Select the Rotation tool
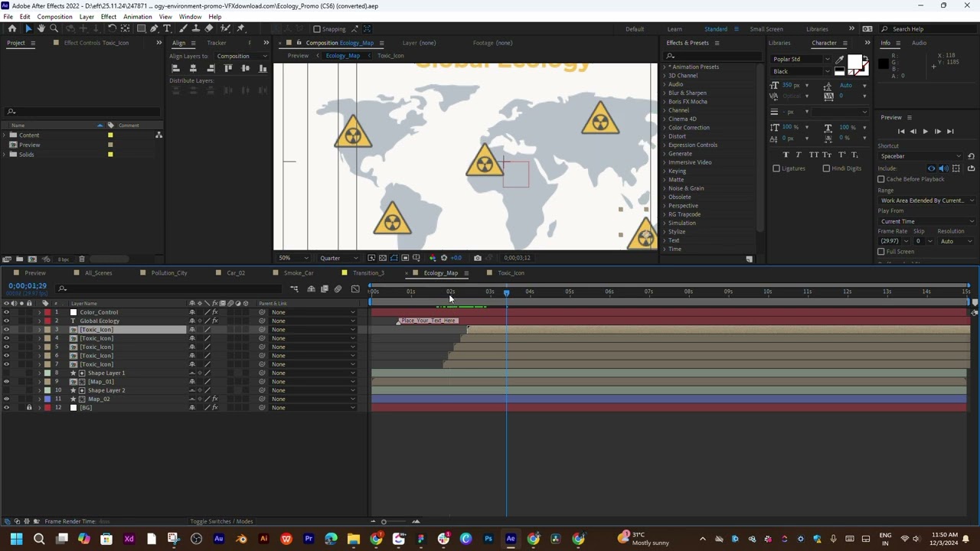Screen dimensions: 980x551 point(112,28)
